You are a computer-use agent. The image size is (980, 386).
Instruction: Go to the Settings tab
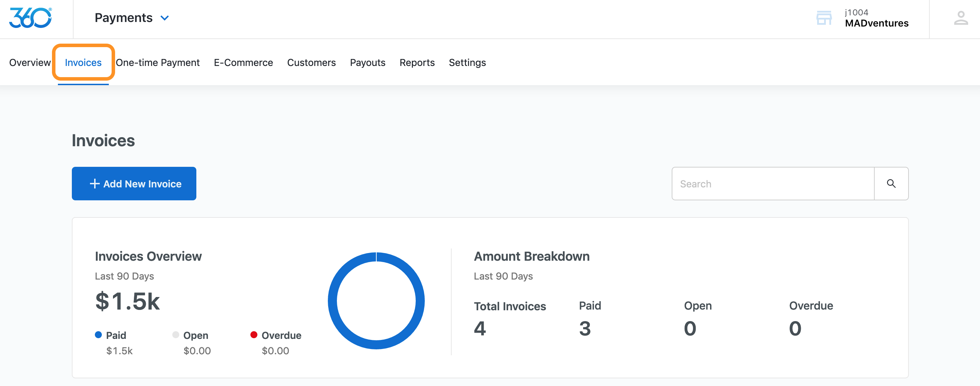click(x=467, y=62)
